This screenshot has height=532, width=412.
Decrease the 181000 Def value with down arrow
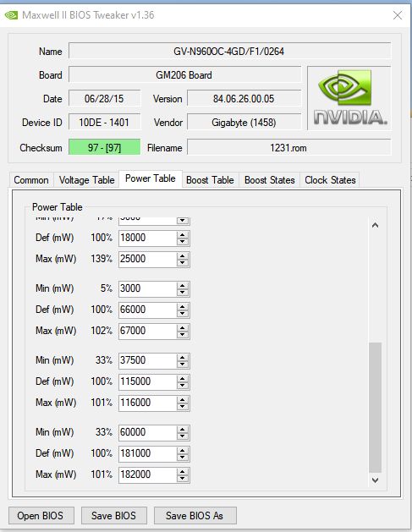(183, 458)
